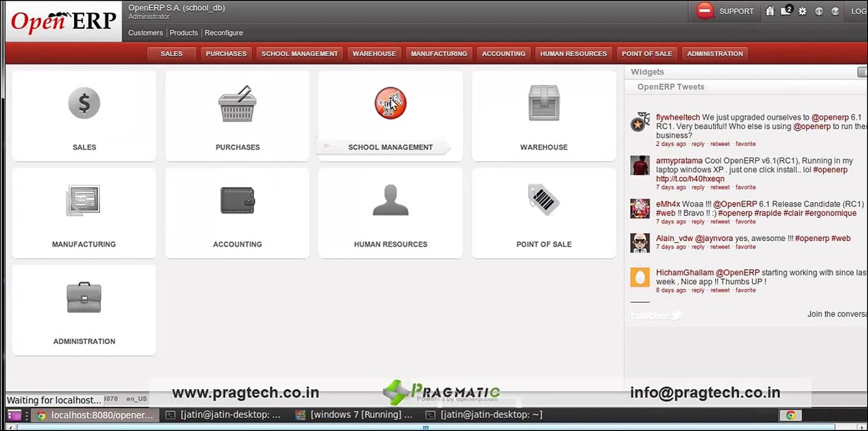868x431 pixels.
Task: Select the Accounting menu tab
Action: tap(503, 54)
